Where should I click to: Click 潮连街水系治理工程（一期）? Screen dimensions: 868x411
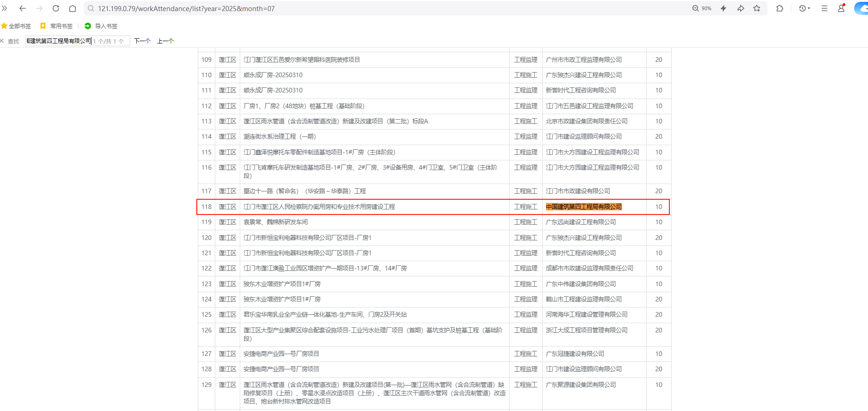click(279, 136)
